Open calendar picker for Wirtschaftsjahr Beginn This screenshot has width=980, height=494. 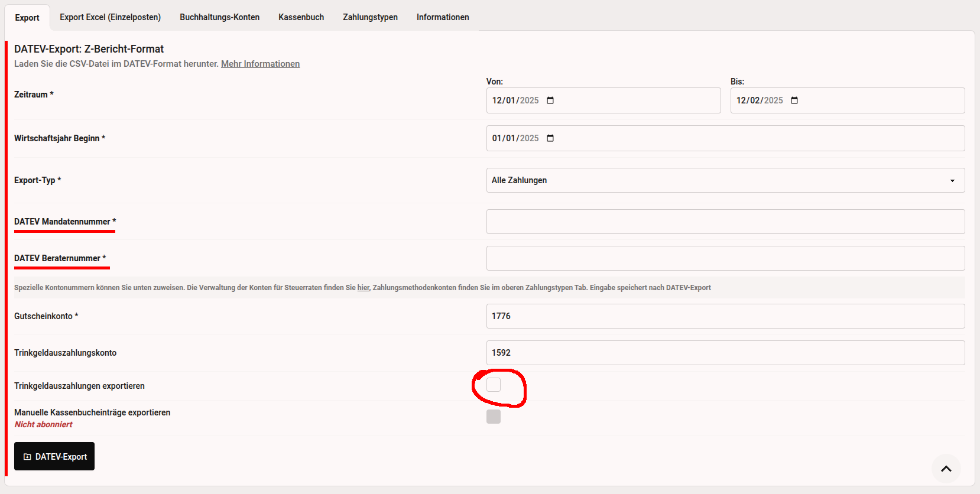(x=550, y=138)
